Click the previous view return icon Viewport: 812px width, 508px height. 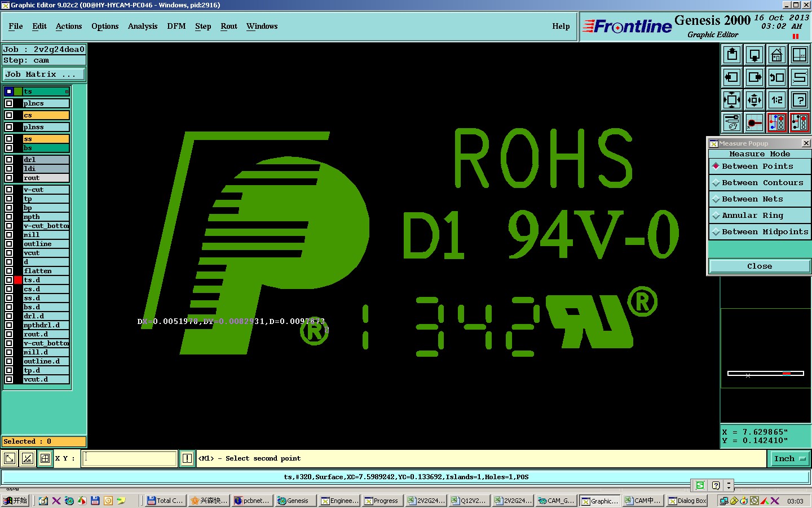777,77
